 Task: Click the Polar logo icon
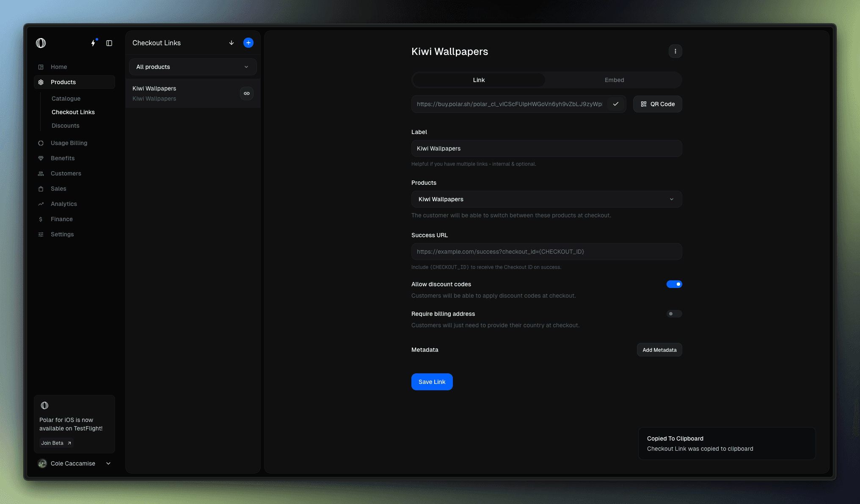(x=41, y=43)
